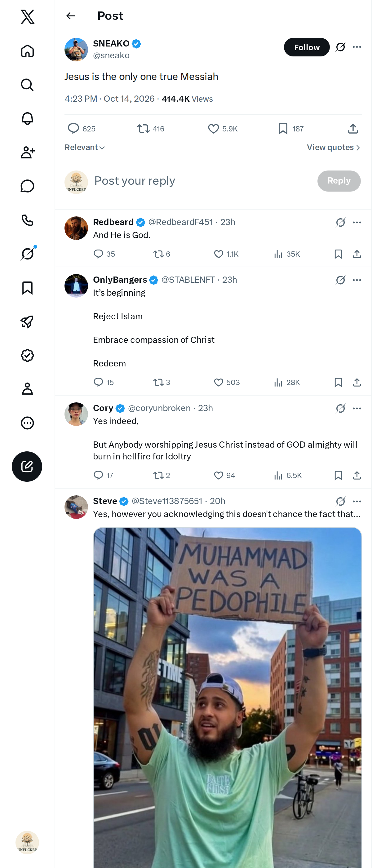The width and height of the screenshot is (372, 868).
Task: Expand the Relevant sort dropdown
Action: [85, 148]
